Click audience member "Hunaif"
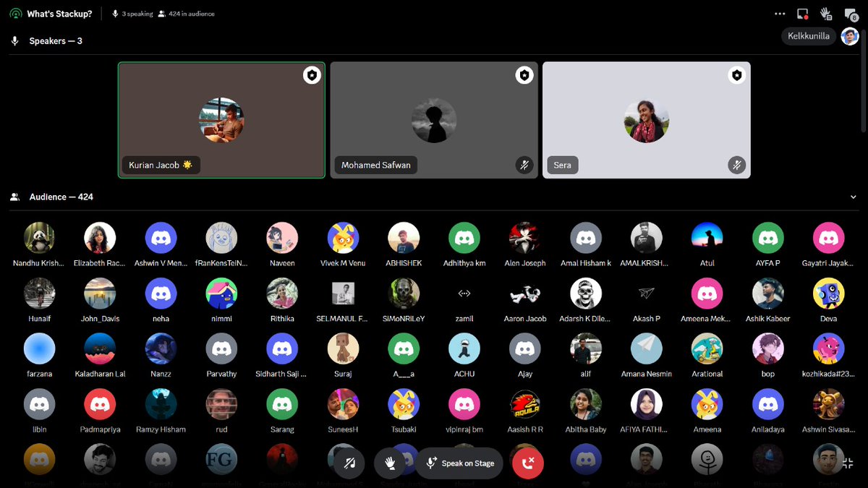The image size is (868, 488). [39, 301]
